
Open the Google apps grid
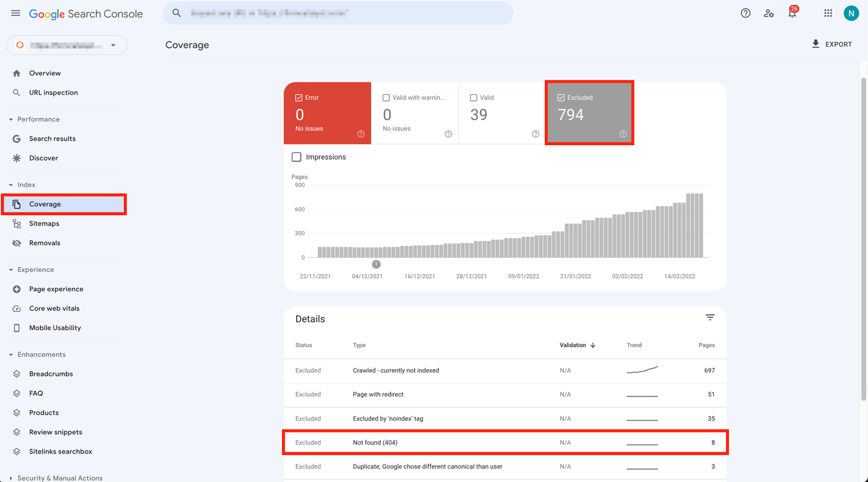point(828,13)
